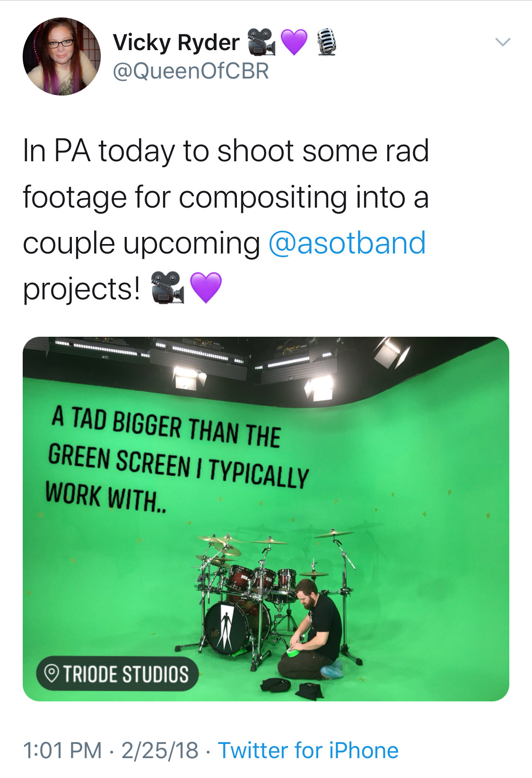
Task: Click the 2/25/18 date
Action: [160, 751]
